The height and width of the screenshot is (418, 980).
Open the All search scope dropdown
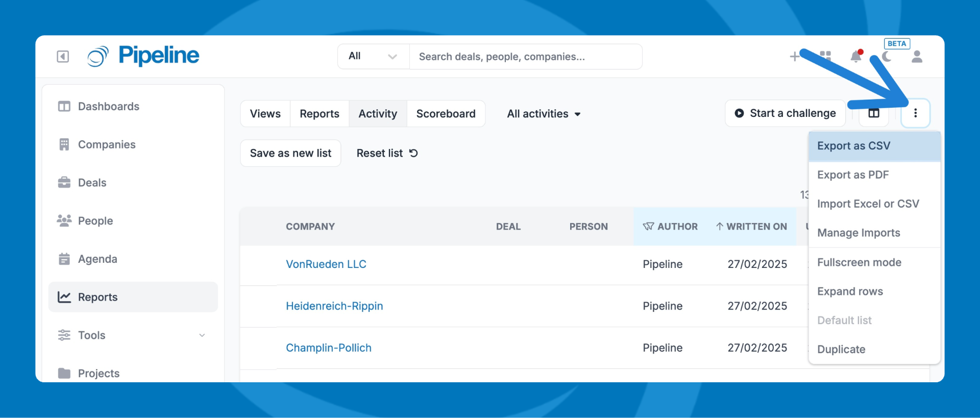373,56
